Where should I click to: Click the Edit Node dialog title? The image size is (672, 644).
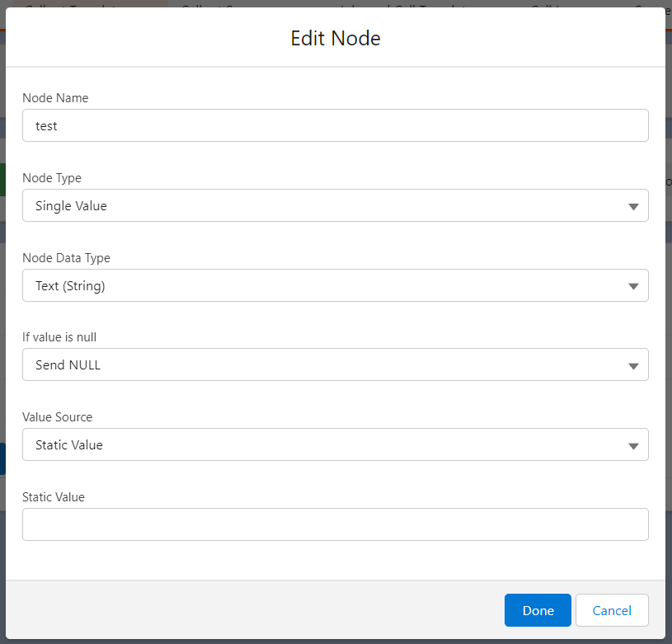point(336,38)
